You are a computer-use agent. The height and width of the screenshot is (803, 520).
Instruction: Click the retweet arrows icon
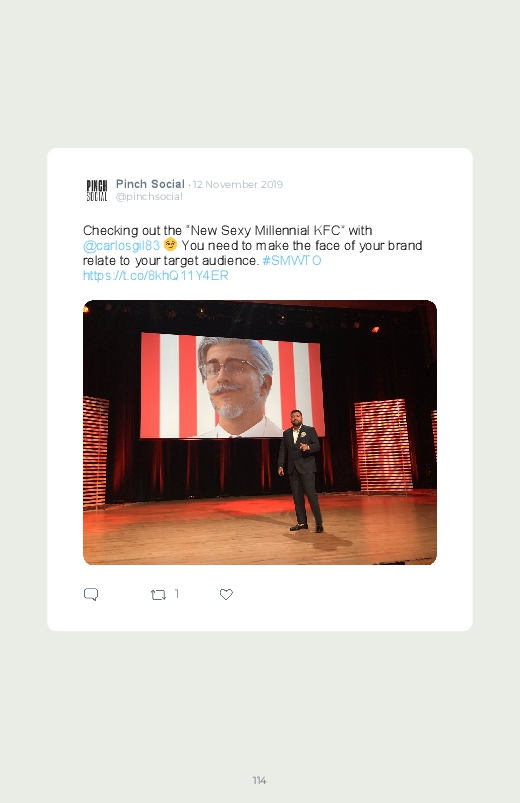coord(158,595)
